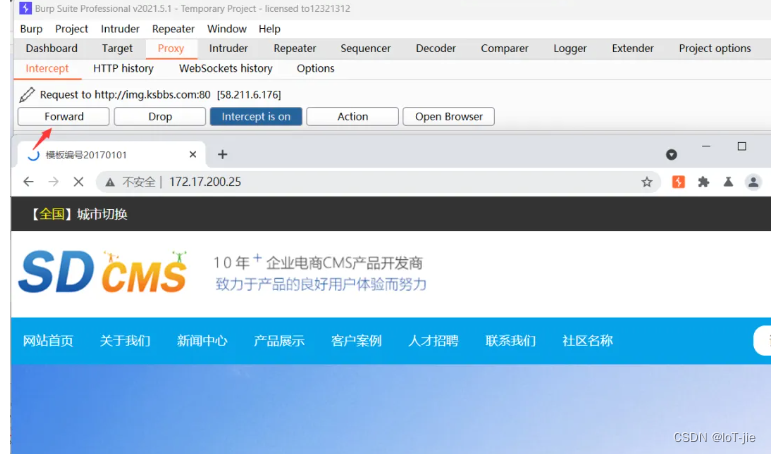Open 客户案例 in site navigation

point(356,340)
